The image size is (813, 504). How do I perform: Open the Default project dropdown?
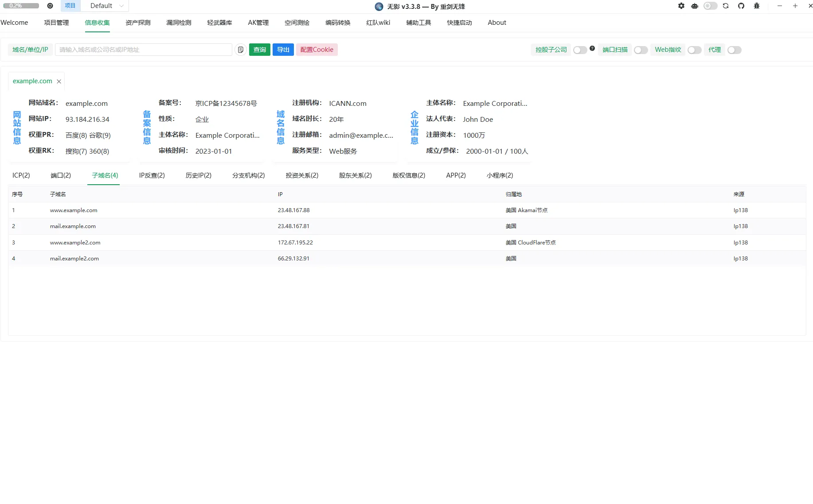coord(105,6)
